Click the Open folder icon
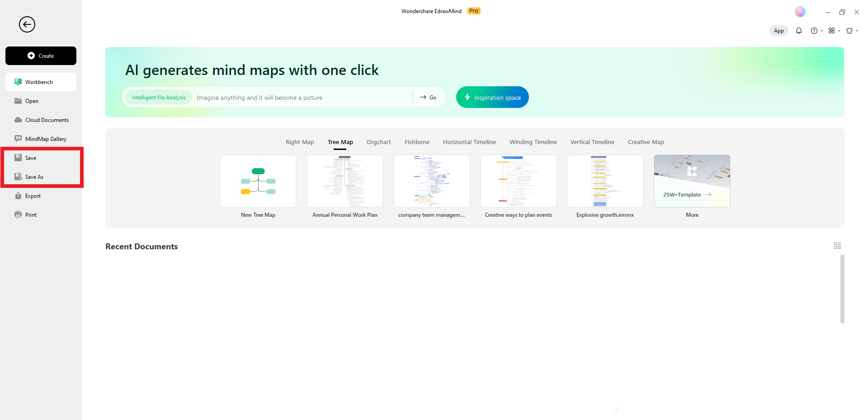868x420 pixels. 18,101
